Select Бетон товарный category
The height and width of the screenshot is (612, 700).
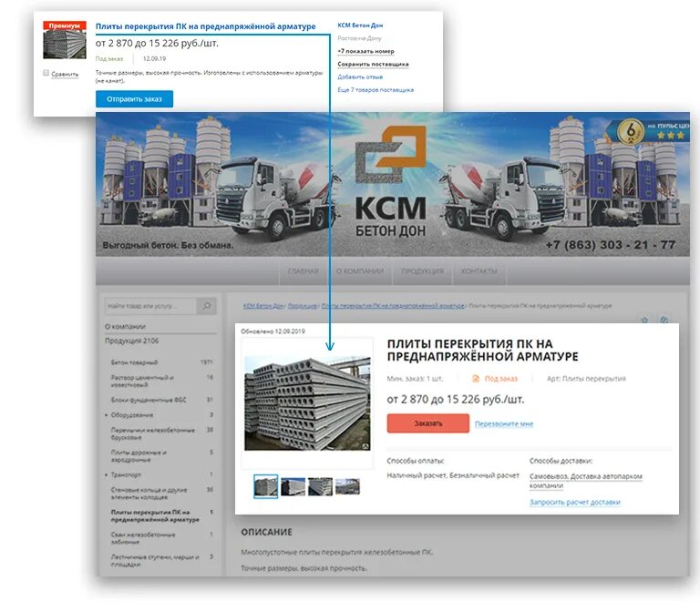click(x=134, y=362)
